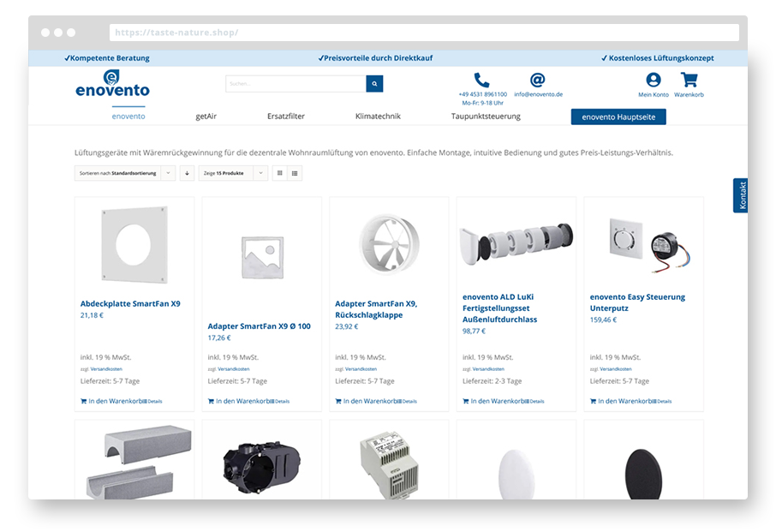The width and height of the screenshot is (782, 532).
Task: Click the DIN rail power supply image
Action: tap(390, 464)
